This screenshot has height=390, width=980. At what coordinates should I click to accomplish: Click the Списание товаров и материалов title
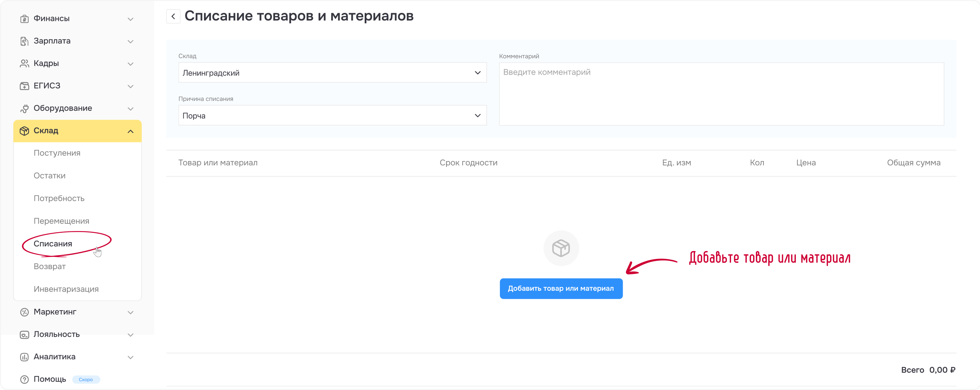(x=299, y=16)
